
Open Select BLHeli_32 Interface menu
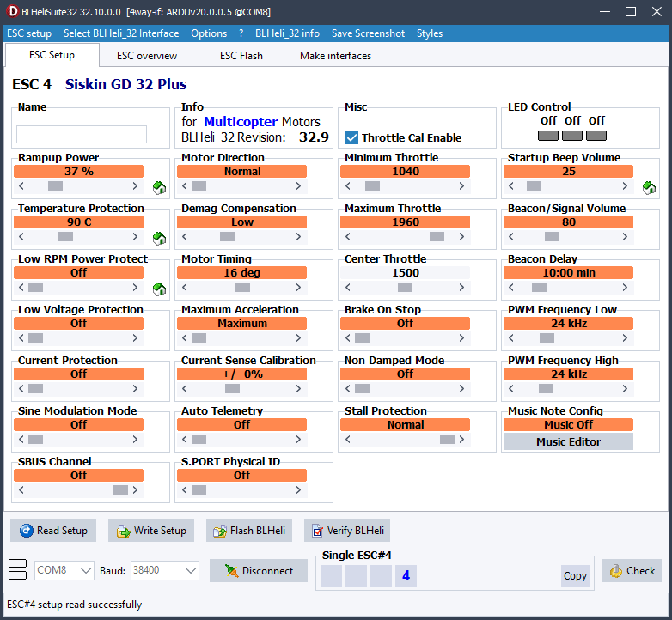pos(121,33)
